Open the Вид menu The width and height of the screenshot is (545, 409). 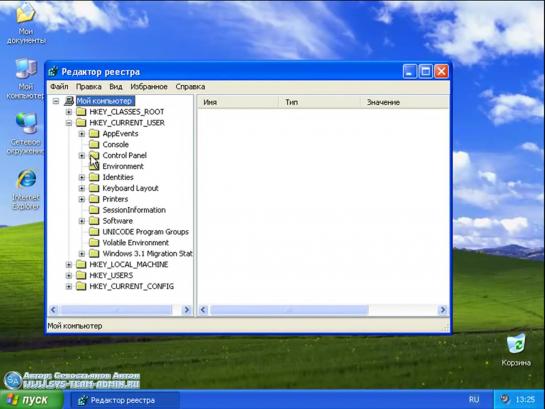click(x=116, y=87)
